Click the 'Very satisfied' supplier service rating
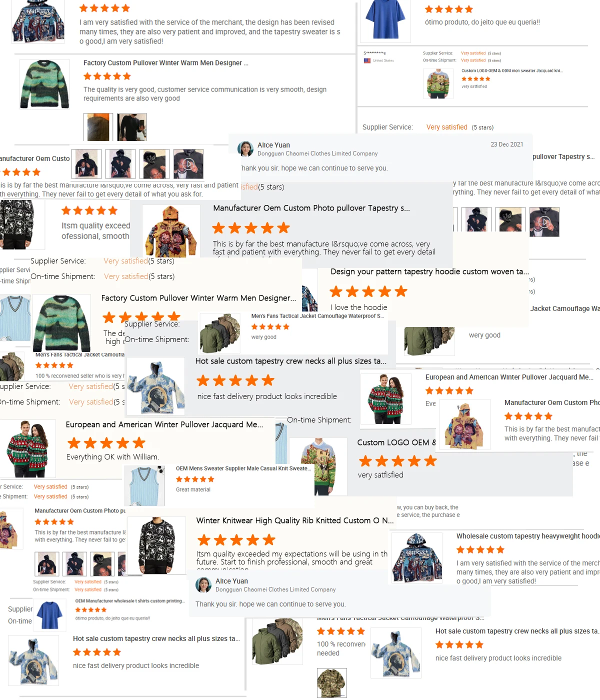 [446, 127]
